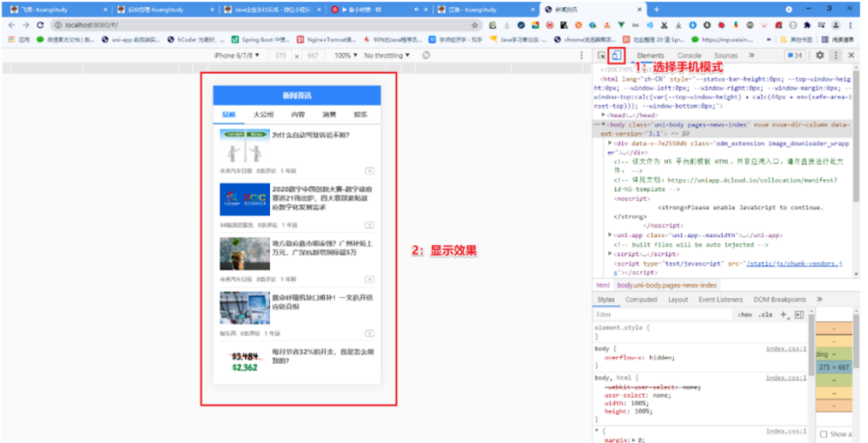Open index.css:1 link beside body rule
Screen dimensions: 868x443
(786, 348)
